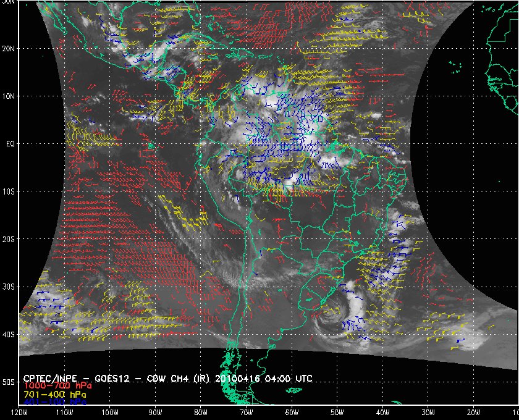Image resolution: width=519 pixels, height=420 pixels.
Task: Click the 60W longitude label
Action: coord(292,413)
